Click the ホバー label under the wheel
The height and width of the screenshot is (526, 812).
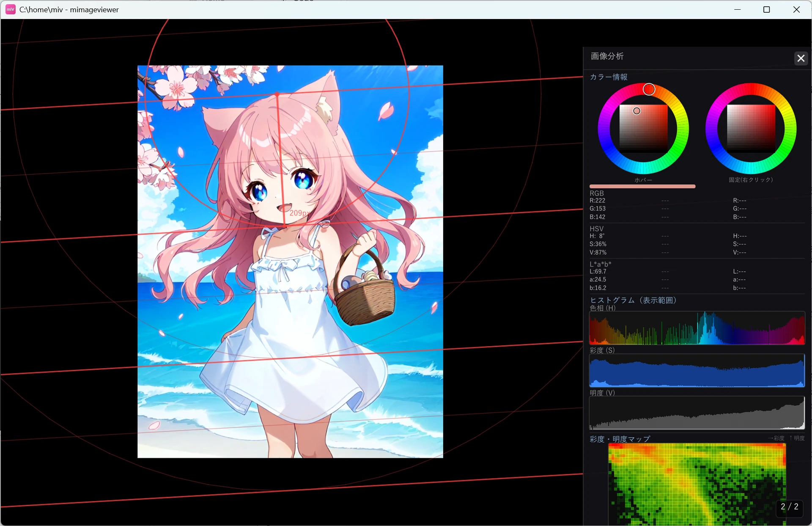click(x=643, y=180)
